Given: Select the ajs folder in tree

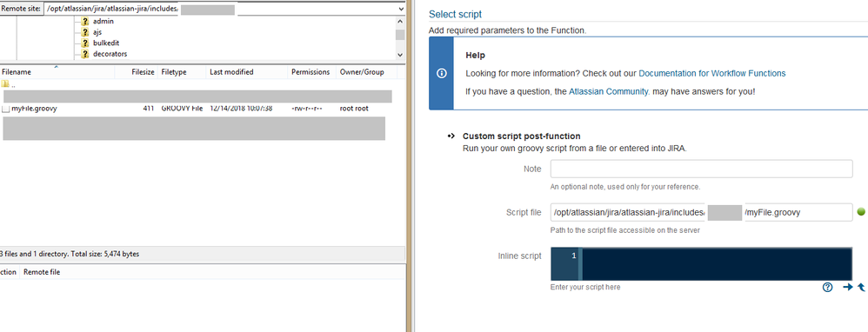Looking at the screenshot, I should [97, 32].
